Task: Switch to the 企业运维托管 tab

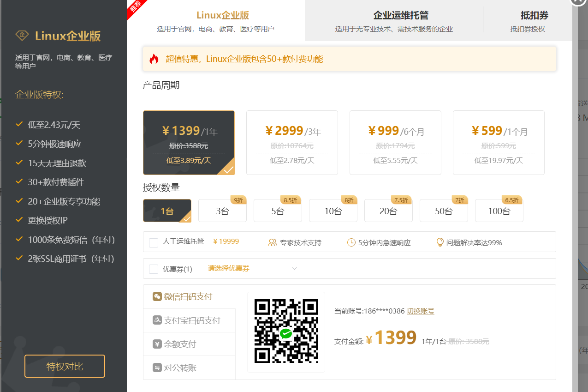Action: tap(394, 21)
